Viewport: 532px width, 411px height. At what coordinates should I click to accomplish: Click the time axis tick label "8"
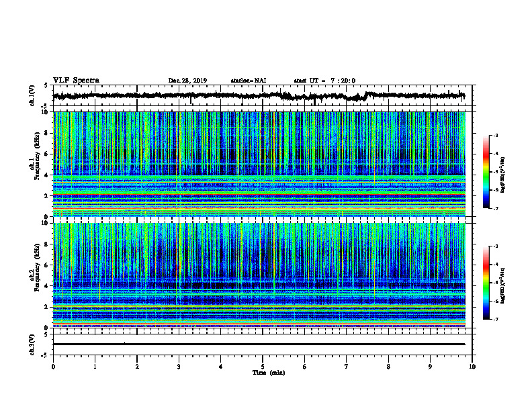pyautogui.click(x=388, y=367)
